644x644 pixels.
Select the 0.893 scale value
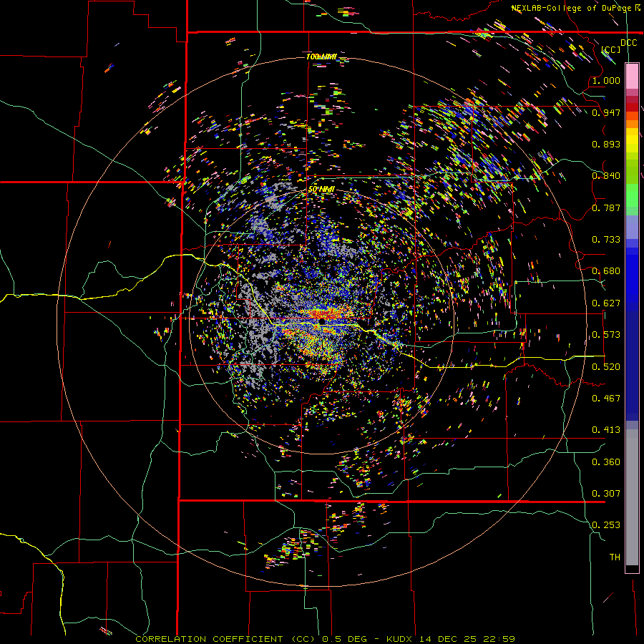(606, 144)
